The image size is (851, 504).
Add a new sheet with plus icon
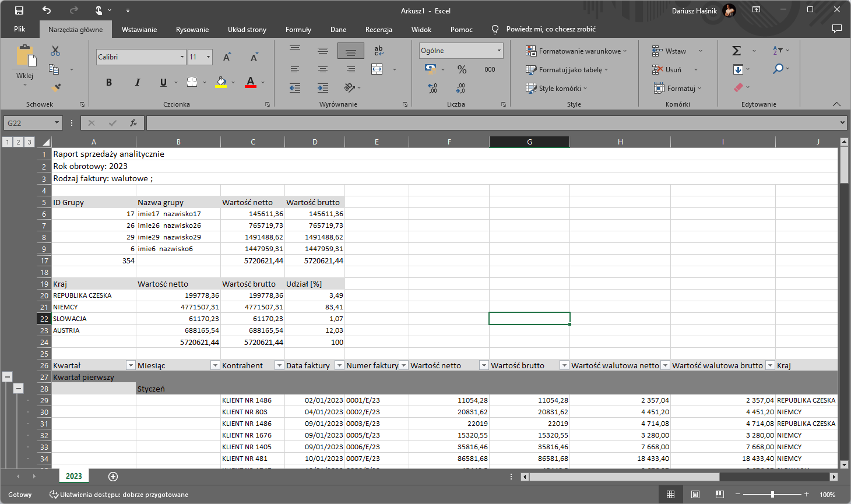point(113,477)
